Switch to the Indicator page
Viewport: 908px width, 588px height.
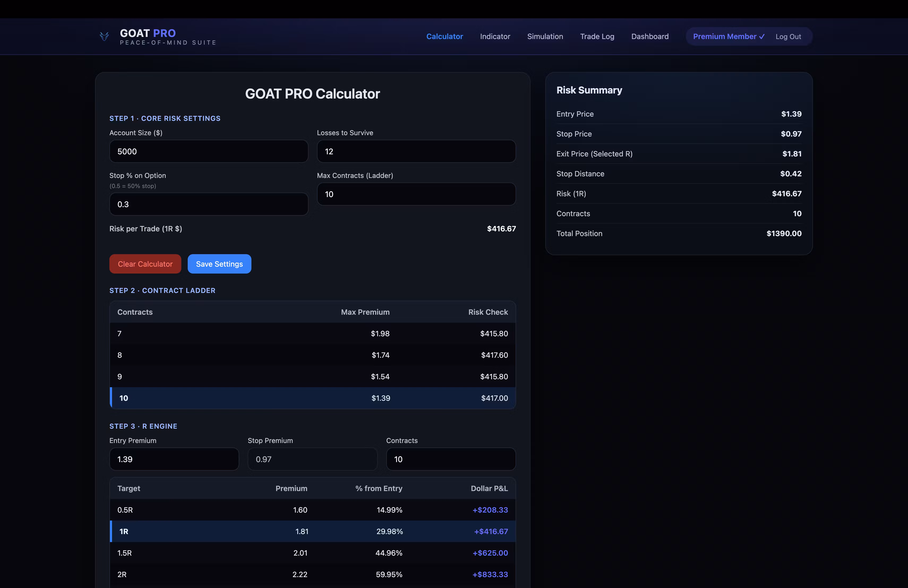point(495,37)
